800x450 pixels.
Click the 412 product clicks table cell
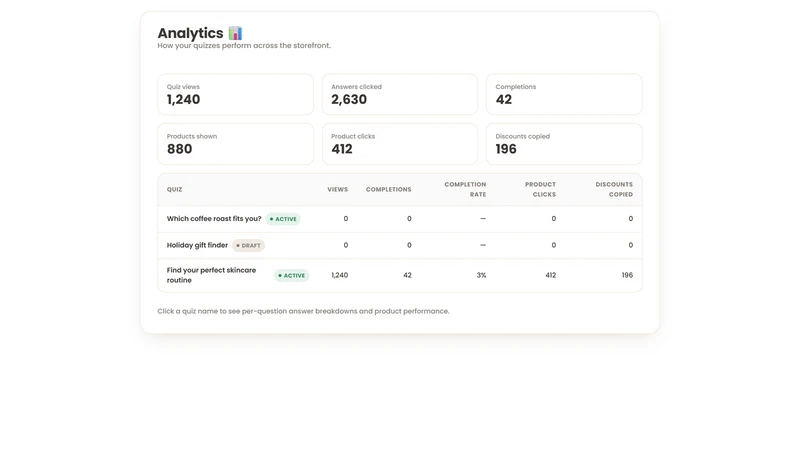pos(551,276)
